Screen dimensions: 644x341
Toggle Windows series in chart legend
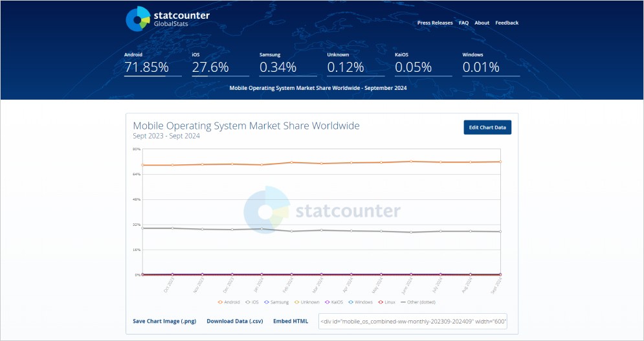tap(361, 302)
